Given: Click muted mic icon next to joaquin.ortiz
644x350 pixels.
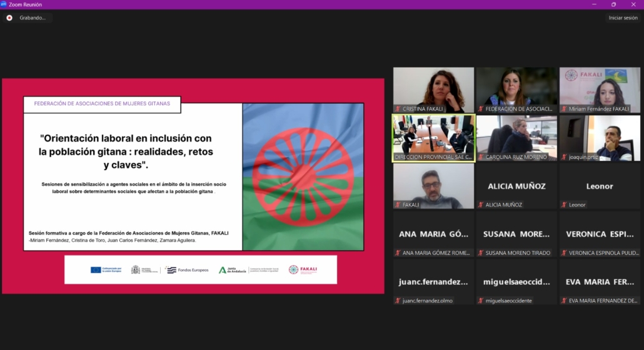Looking at the screenshot, I should [564, 157].
